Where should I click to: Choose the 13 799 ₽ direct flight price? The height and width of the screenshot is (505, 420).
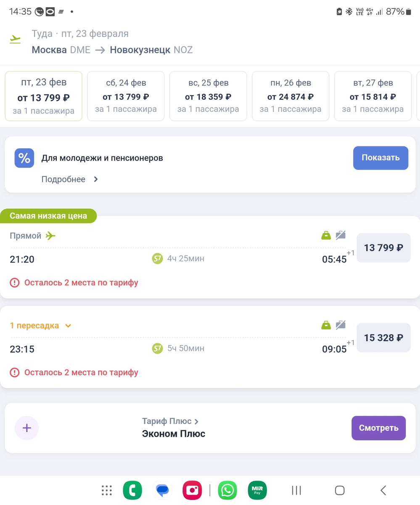click(383, 248)
